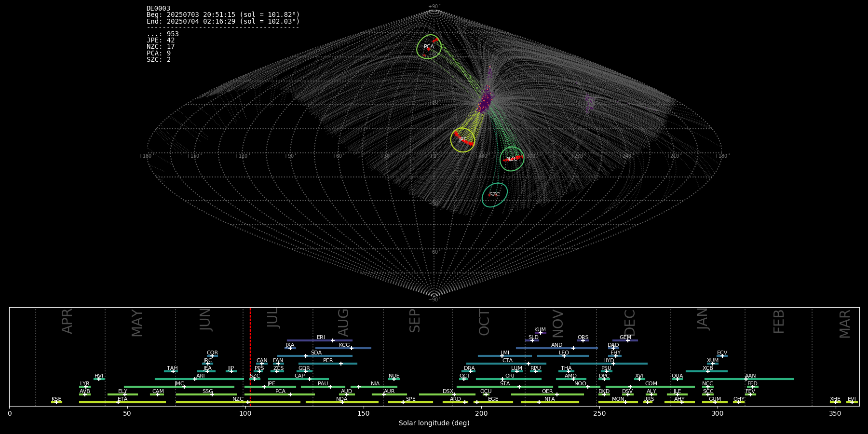Screen dimensions: 868x434
Task: Click the CAP shower label in timeline
Action: tap(299, 376)
